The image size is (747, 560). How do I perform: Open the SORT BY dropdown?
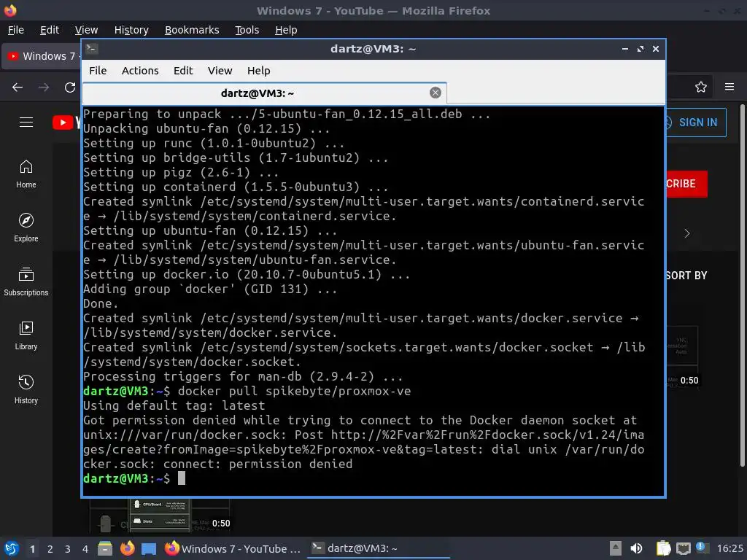[686, 275]
